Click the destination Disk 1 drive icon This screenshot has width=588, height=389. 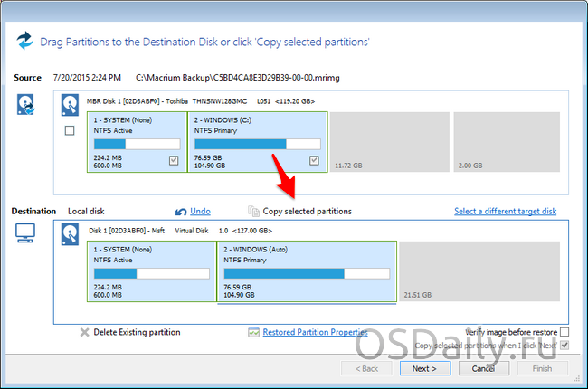click(x=71, y=234)
